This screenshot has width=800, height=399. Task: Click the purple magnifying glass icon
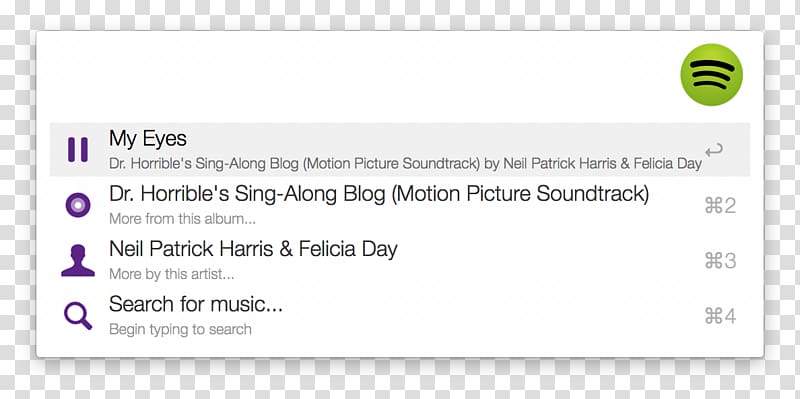tap(78, 316)
